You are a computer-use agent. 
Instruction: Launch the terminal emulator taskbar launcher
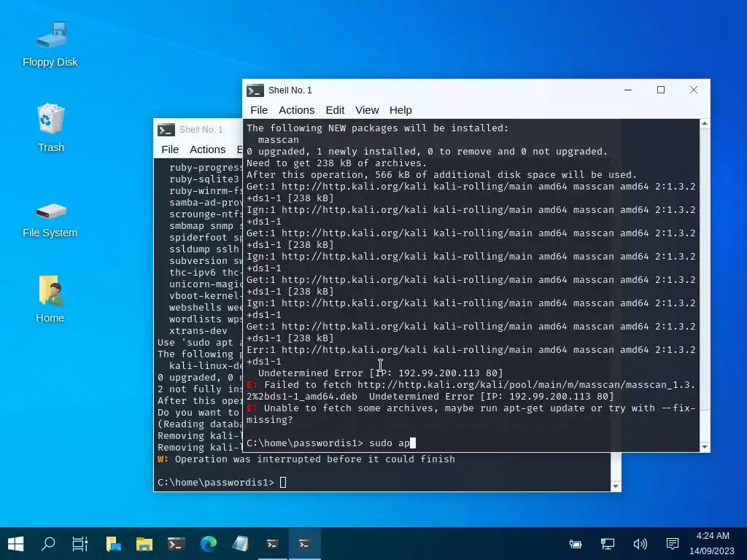(x=177, y=544)
